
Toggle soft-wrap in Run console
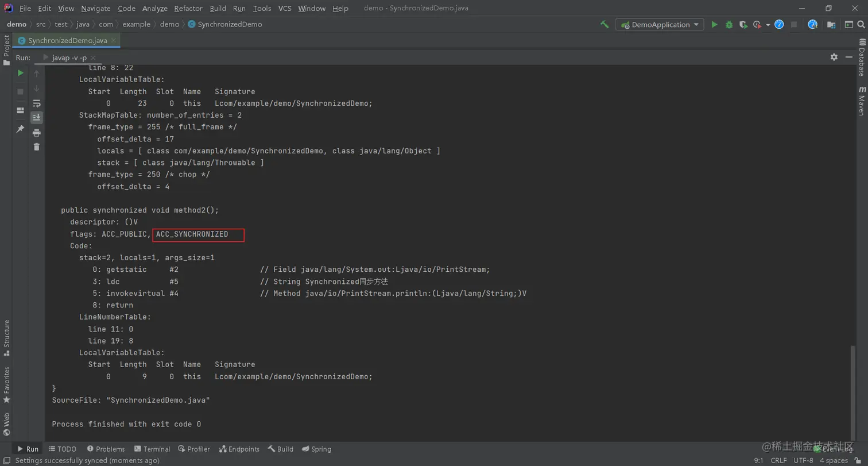click(37, 103)
